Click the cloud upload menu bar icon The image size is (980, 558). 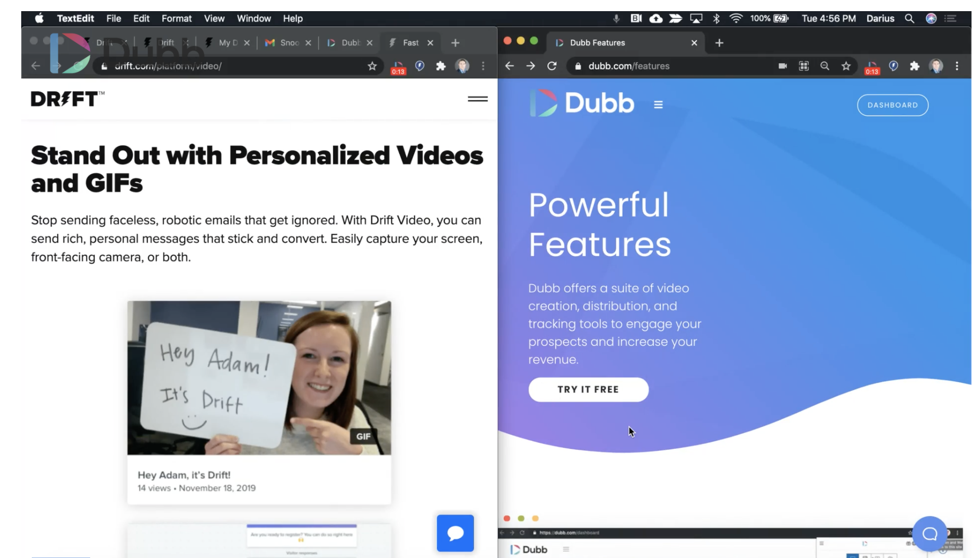tap(656, 19)
